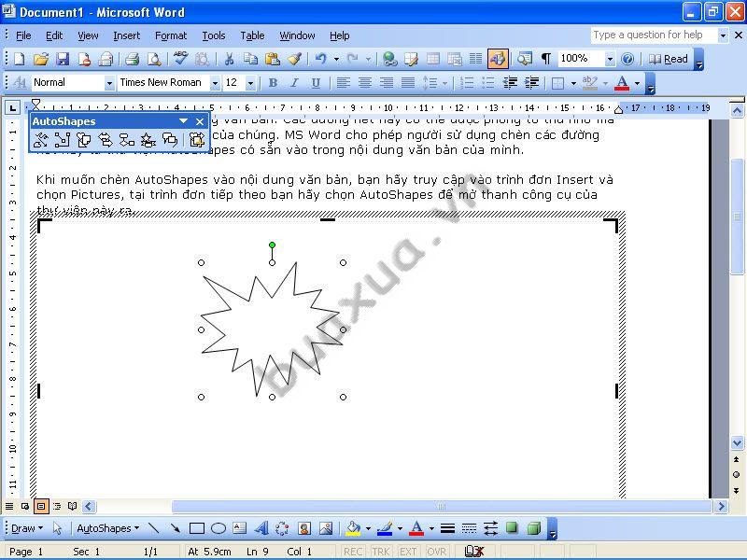747x560 pixels.
Task: Open a file with the Open folder icon
Action: (x=41, y=59)
